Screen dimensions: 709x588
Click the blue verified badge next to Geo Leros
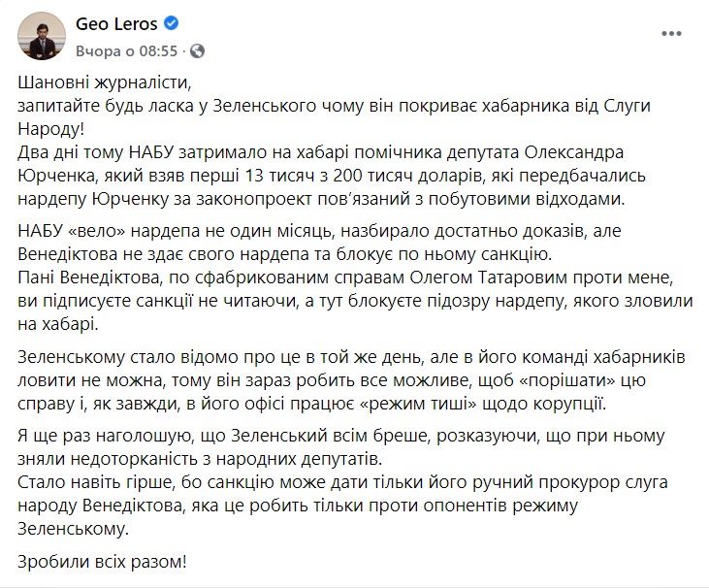point(171,23)
